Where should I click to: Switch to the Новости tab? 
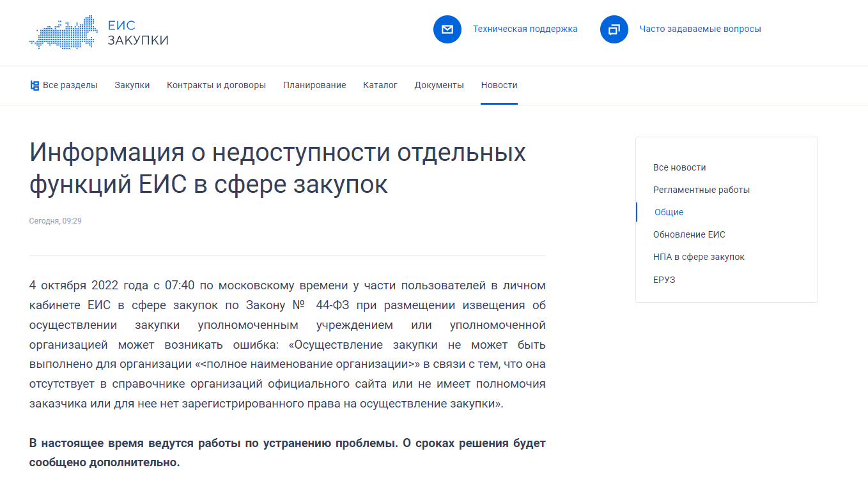click(499, 86)
